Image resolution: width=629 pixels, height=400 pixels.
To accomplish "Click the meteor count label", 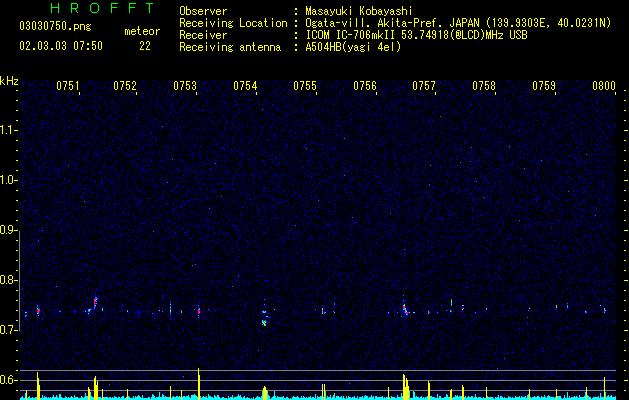I will (x=142, y=31).
